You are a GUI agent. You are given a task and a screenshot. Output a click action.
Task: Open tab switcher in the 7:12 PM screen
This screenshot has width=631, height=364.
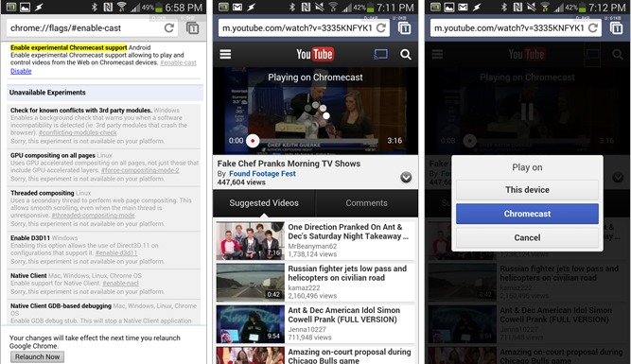[617, 28]
